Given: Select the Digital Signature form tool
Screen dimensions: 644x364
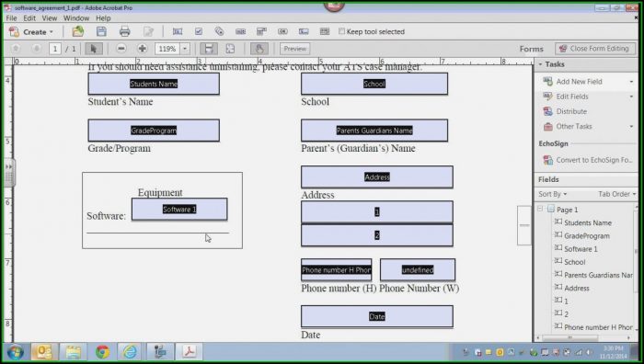Looking at the screenshot, I should point(304,31).
